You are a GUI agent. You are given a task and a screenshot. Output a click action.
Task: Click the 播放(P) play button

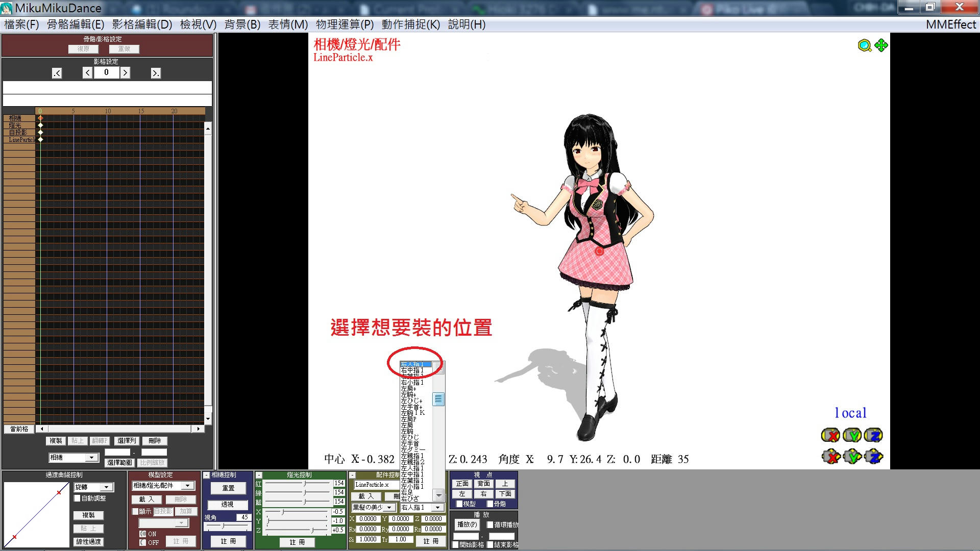[x=467, y=524]
